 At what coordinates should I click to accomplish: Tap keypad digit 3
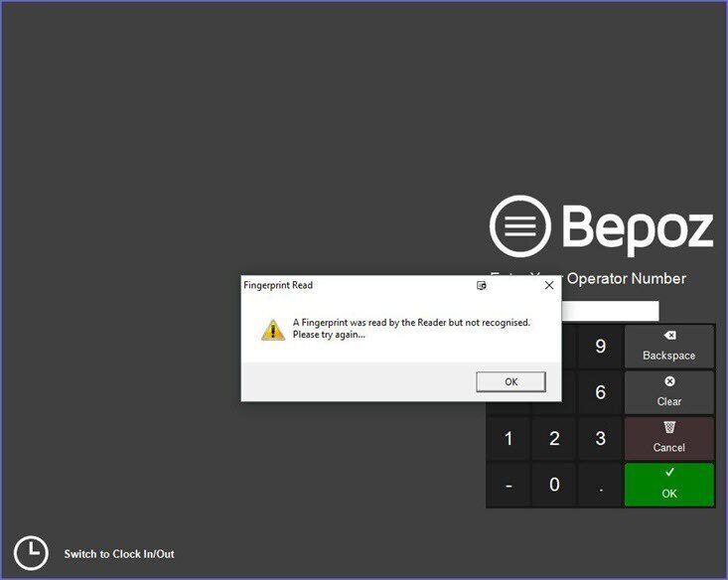[600, 438]
